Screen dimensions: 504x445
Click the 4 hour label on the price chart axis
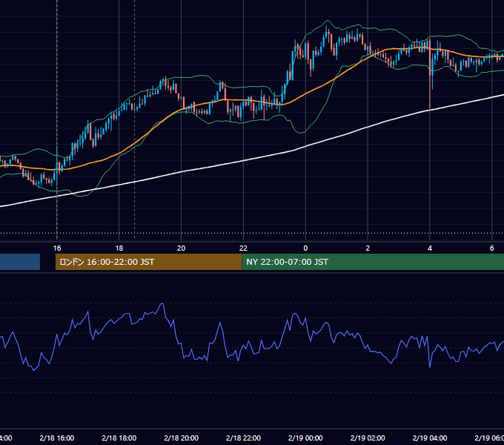point(430,248)
